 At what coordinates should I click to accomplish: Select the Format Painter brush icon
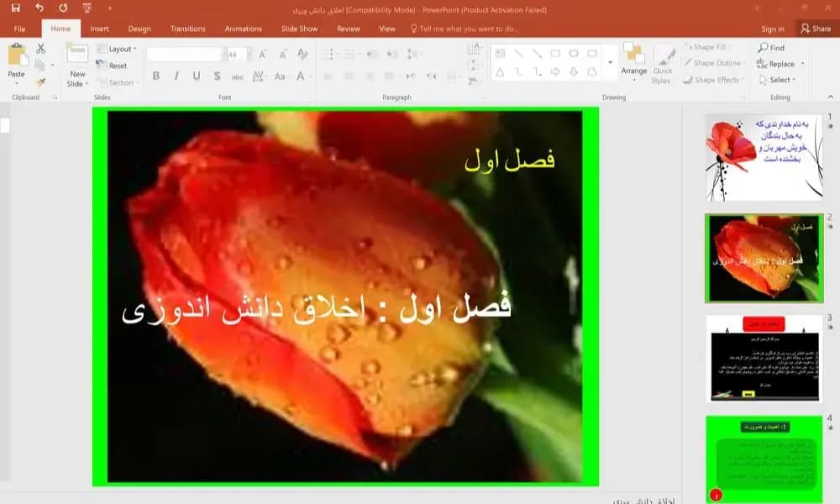coord(40,81)
